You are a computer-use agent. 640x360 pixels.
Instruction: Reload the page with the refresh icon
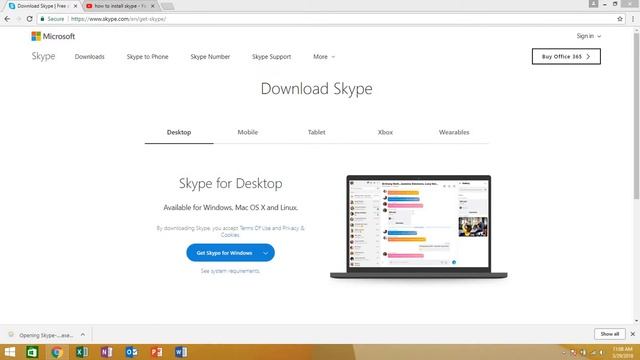[x=29, y=19]
